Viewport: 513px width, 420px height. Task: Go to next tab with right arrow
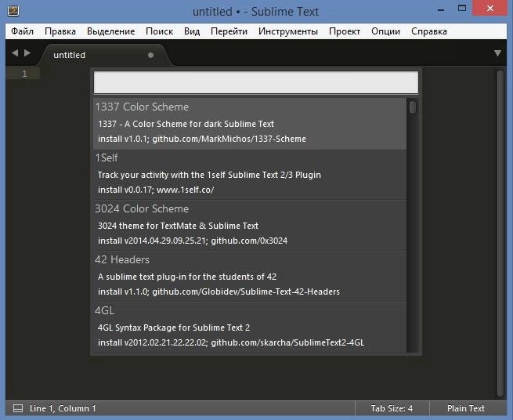27,52
